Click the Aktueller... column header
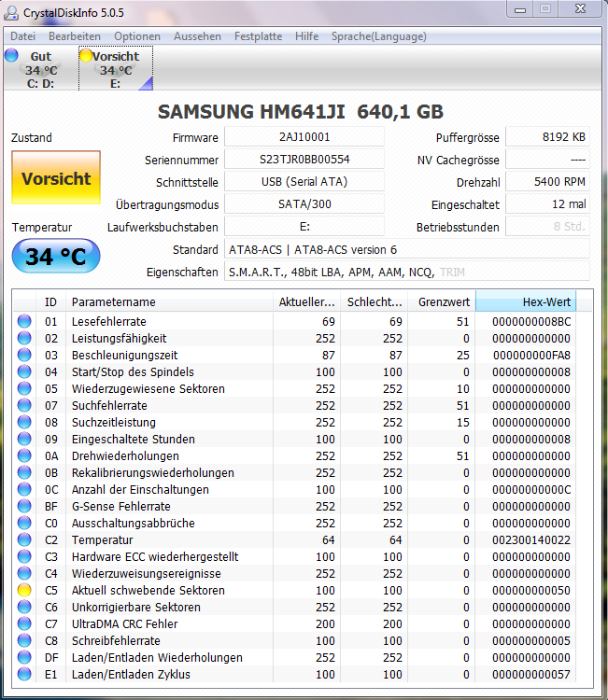Screen dimensions: 608x700 click(x=307, y=301)
